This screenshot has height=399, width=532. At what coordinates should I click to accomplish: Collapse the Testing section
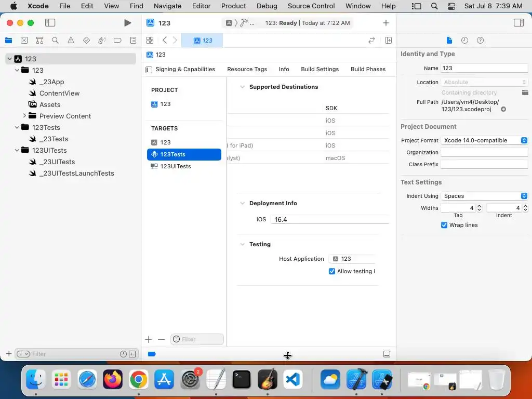click(242, 244)
